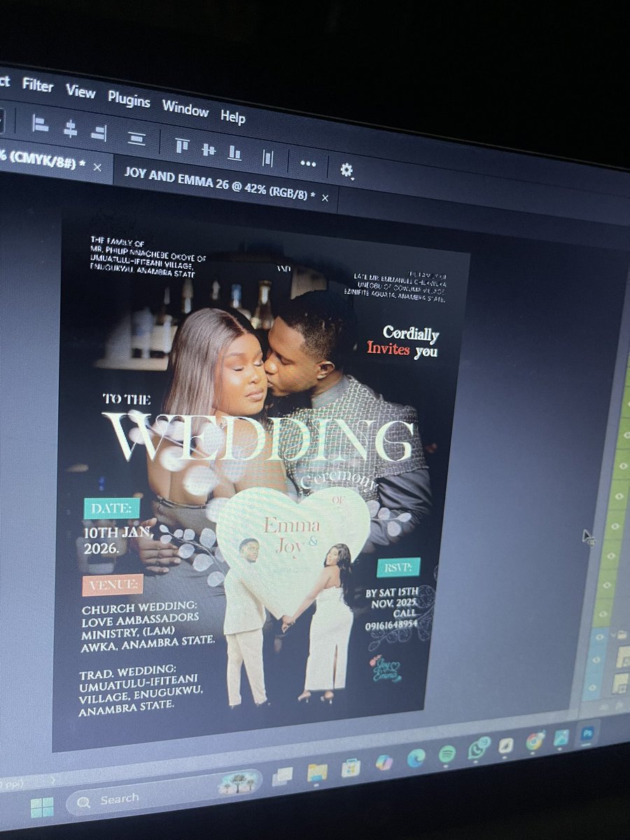Click the Cordially Invites you text on canvas
Image resolution: width=630 pixels, height=840 pixels.
point(404,342)
